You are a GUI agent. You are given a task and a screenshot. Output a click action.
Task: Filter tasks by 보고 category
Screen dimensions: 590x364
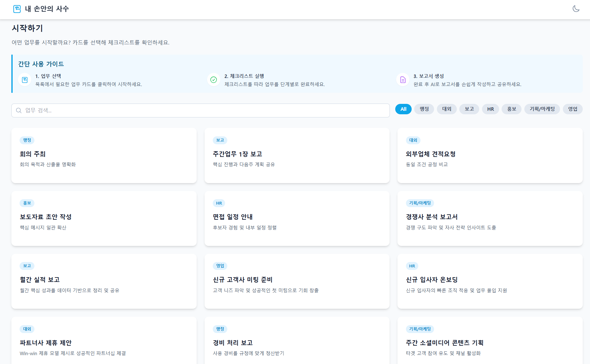[469, 109]
